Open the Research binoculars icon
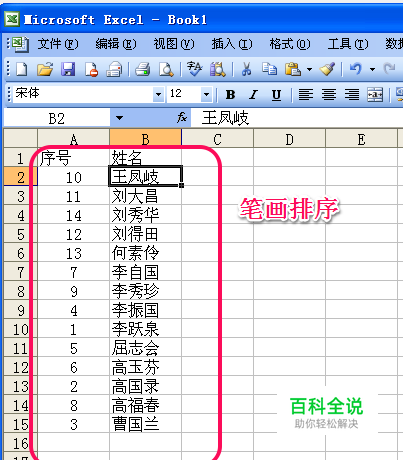Image resolution: width=403 pixels, height=460 pixels. tap(217, 69)
